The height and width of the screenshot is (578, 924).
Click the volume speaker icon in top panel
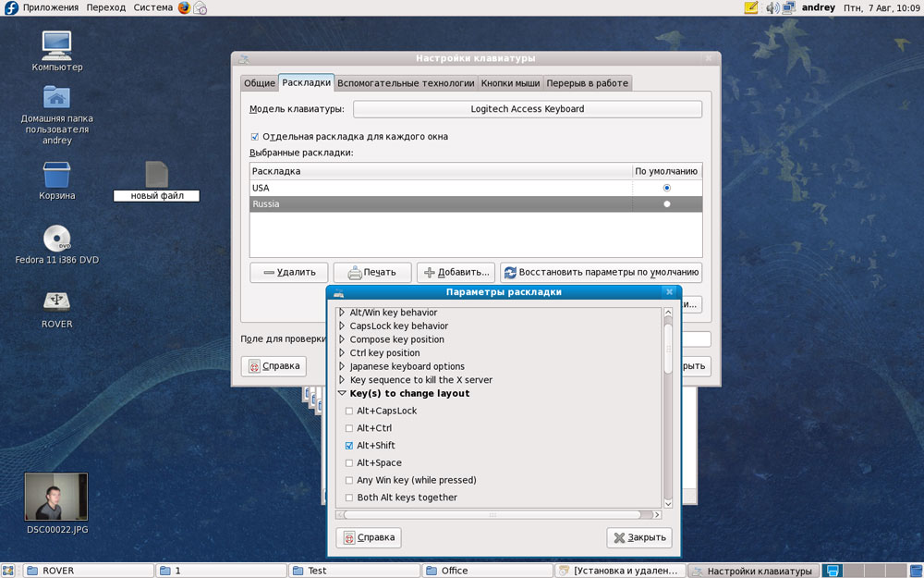(772, 7)
